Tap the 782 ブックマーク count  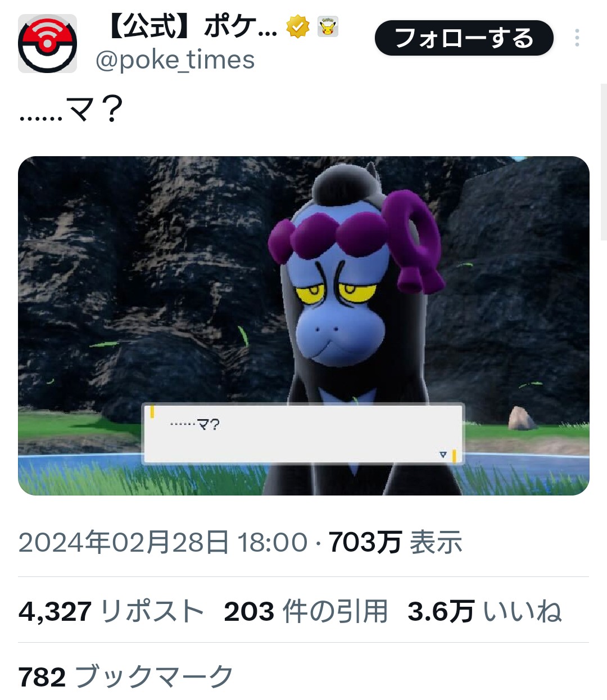pos(126,676)
